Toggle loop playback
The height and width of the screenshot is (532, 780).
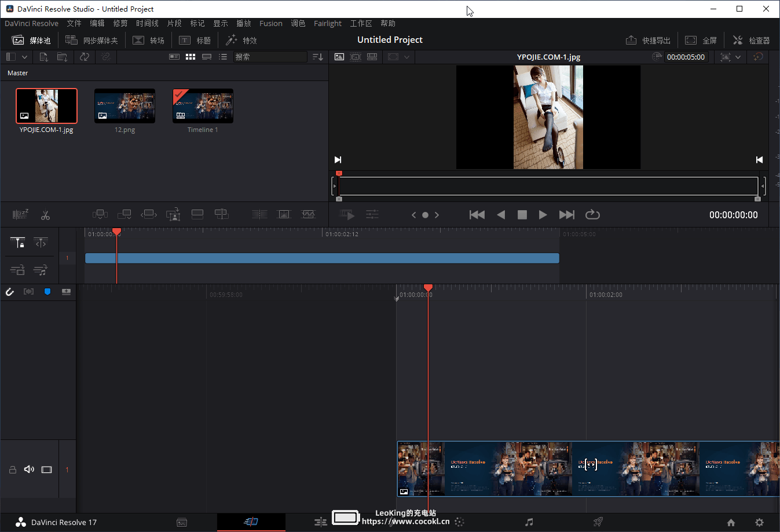point(592,215)
